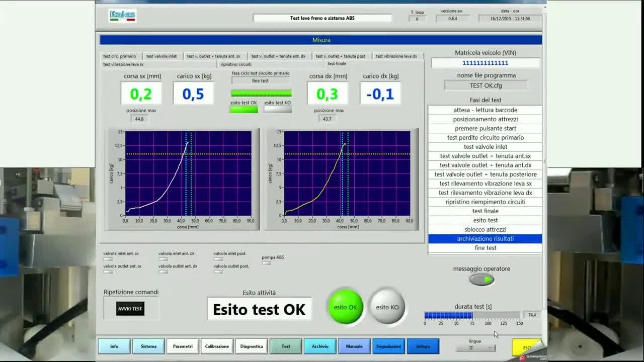Image resolution: width=644 pixels, height=362 pixels.
Task: Click the lettura button
Action: pos(423,346)
